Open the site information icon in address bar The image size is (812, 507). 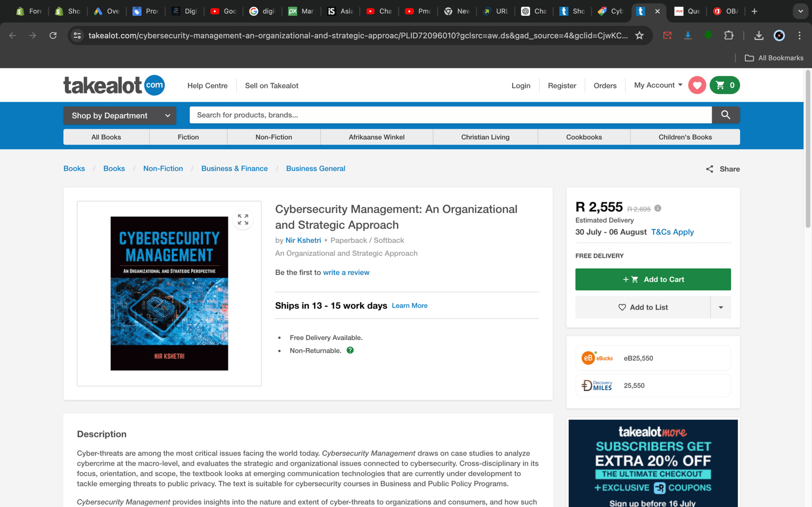[77, 35]
